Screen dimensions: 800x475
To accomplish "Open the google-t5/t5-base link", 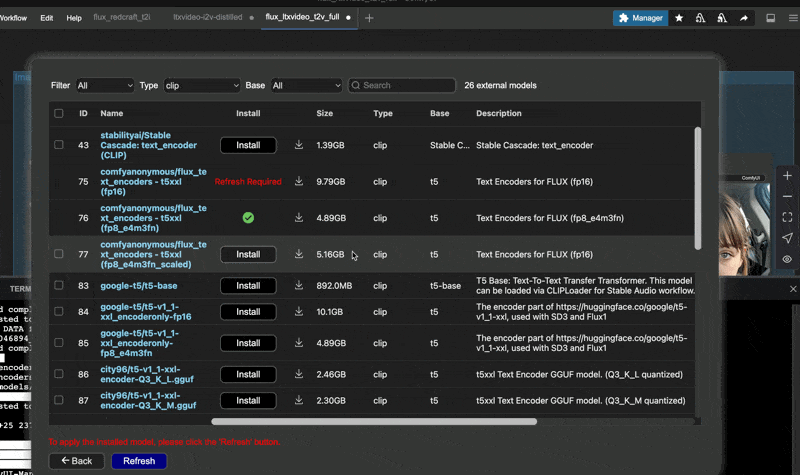I will point(139,286).
